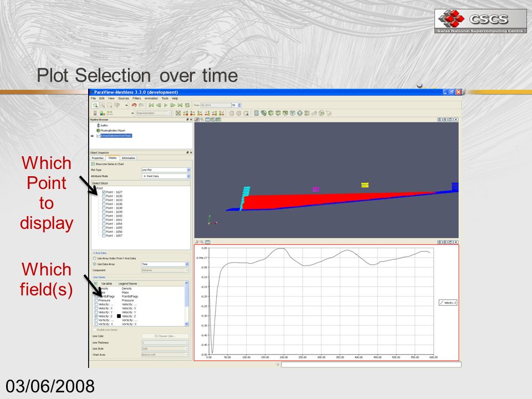Step to previous frame button
Image resolution: width=532 pixels, height=399 pixels.
[158, 105]
